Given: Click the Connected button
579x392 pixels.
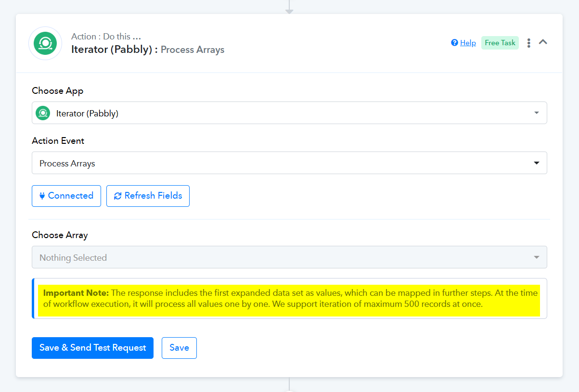Looking at the screenshot, I should pyautogui.click(x=66, y=196).
